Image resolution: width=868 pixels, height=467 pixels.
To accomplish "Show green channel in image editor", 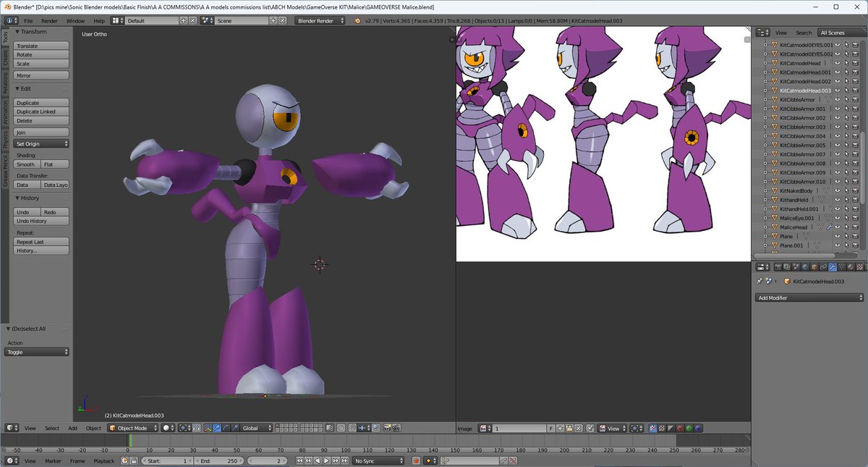I will (x=689, y=429).
